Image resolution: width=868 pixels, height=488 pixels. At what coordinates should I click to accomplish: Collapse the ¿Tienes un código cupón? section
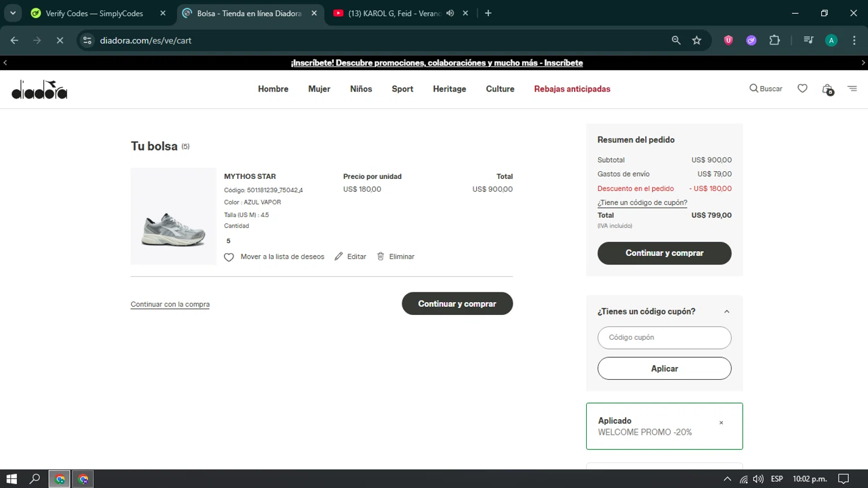coord(727,311)
